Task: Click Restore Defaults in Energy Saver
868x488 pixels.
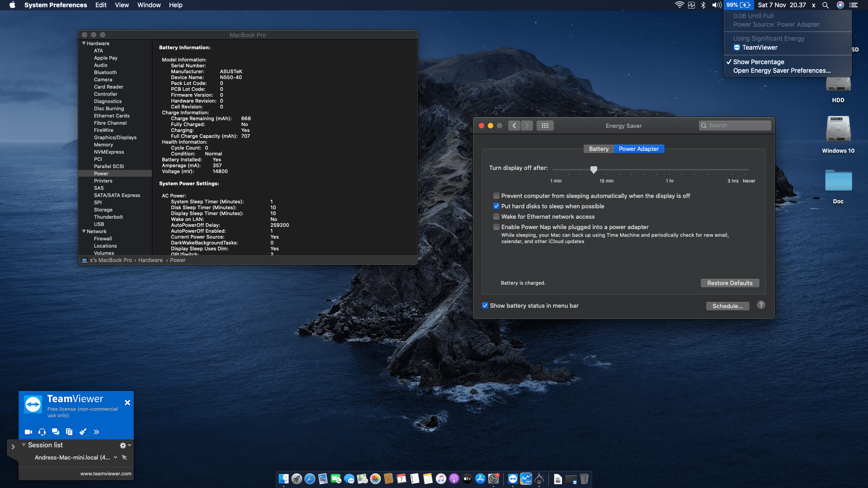Action: [x=730, y=283]
